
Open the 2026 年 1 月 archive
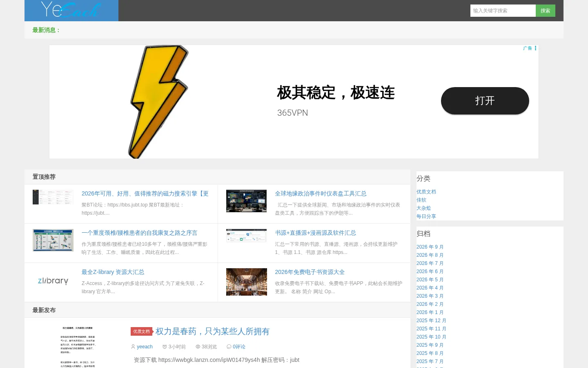pos(430,312)
